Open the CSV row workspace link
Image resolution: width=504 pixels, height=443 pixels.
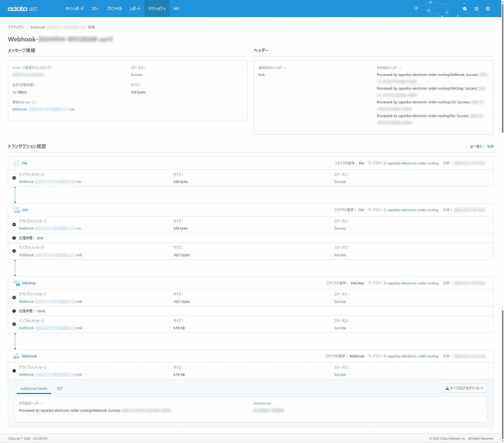coord(413,210)
